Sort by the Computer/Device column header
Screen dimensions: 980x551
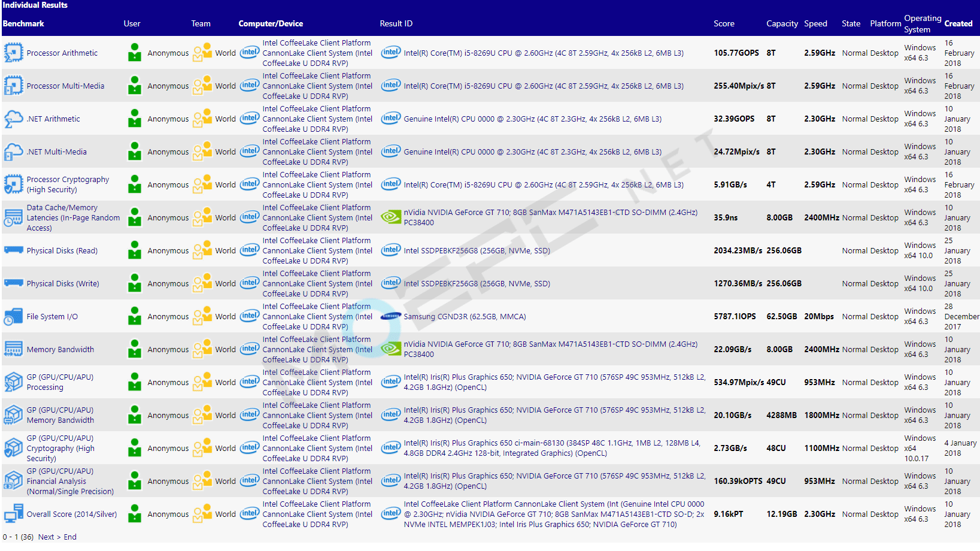point(271,23)
